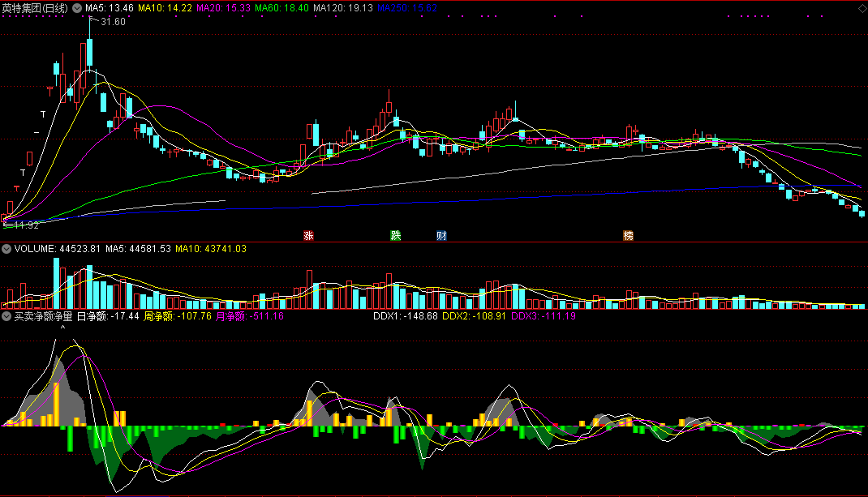Image resolution: width=868 pixels, height=497 pixels.
Task: Click the volume MA10: 43741.03 label
Action: [211, 249]
